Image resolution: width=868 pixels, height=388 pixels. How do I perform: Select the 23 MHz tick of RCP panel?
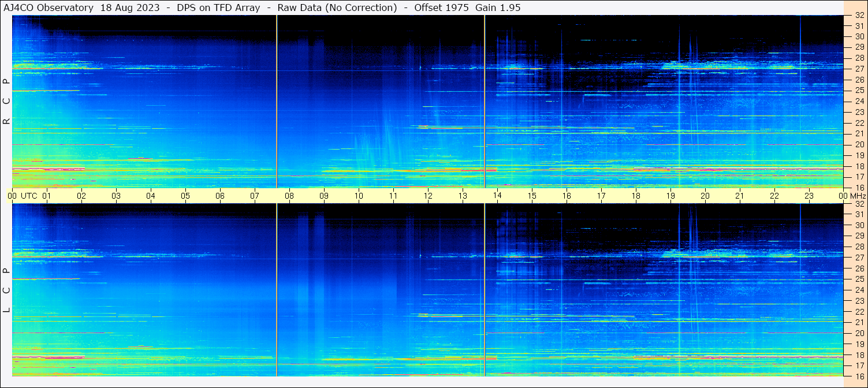(859, 112)
